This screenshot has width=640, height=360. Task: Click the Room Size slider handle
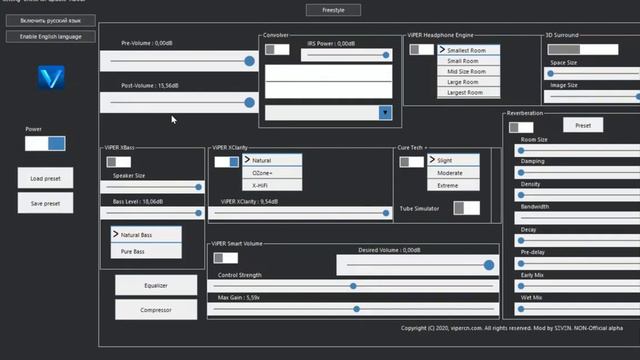coord(521,151)
